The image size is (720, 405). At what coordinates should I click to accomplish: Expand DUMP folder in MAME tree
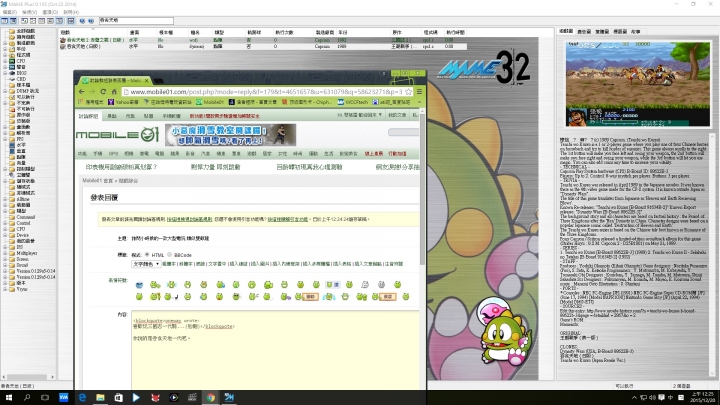5,91
